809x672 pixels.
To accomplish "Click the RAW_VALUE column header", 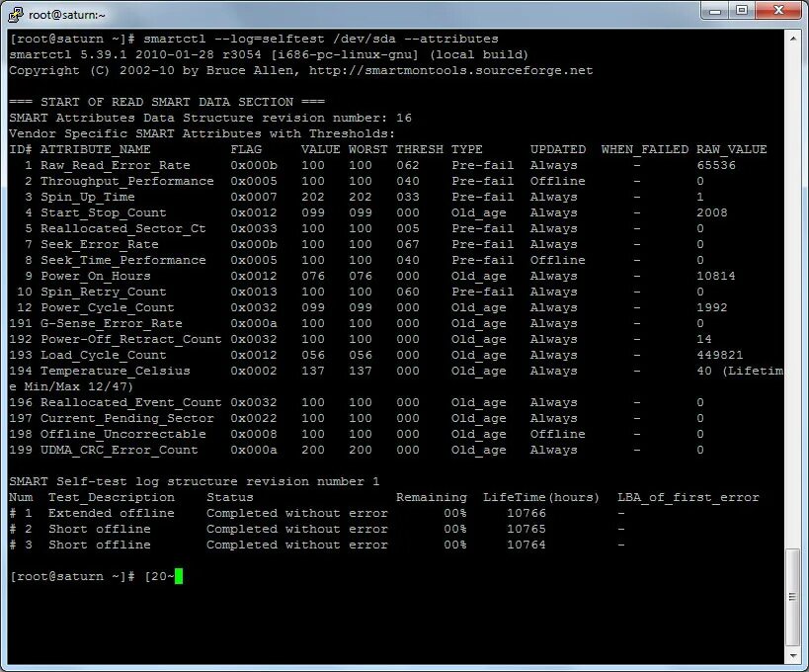I will tap(732, 149).
